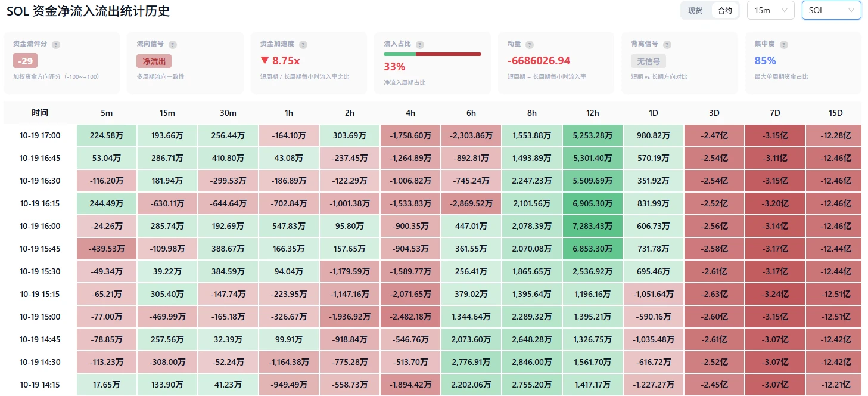Select the 10-19 16:00 row timestamp
This screenshot has width=868, height=396.
coord(40,226)
